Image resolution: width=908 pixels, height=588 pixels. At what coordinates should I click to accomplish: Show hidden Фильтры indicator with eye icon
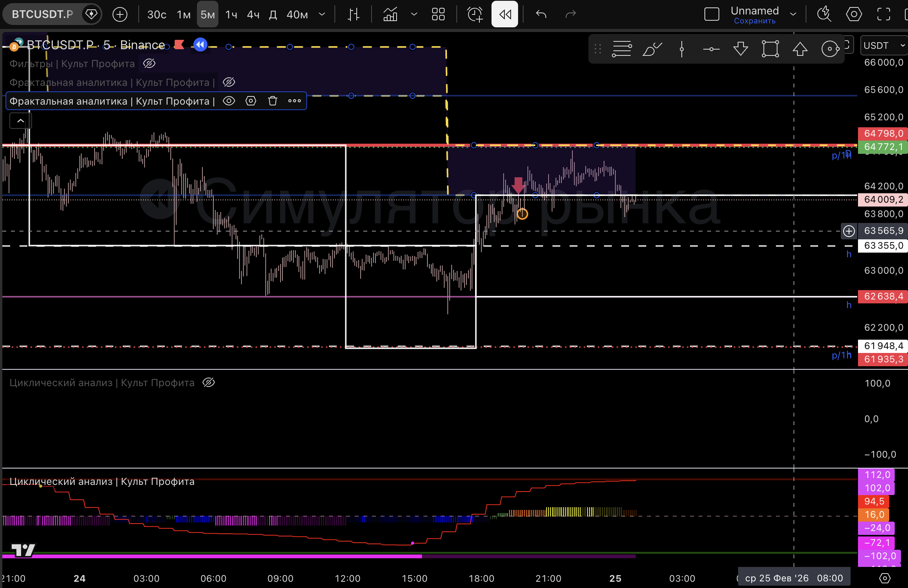click(x=149, y=64)
